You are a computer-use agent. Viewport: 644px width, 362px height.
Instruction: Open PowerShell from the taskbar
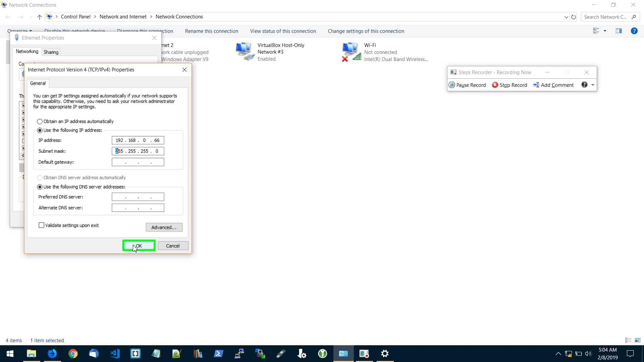coord(219,354)
